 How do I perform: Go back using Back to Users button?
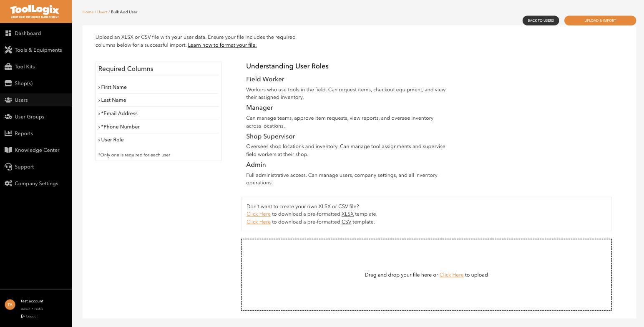pyautogui.click(x=541, y=20)
